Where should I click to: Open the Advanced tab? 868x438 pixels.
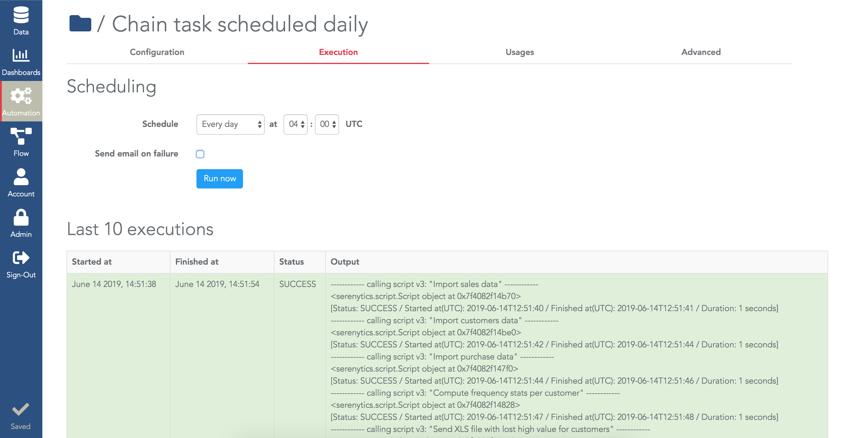pyautogui.click(x=701, y=51)
